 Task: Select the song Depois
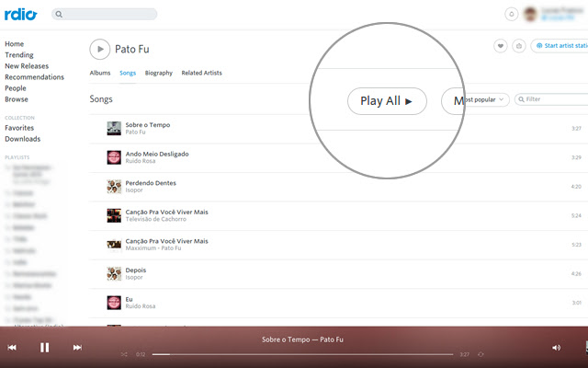pos(136,270)
